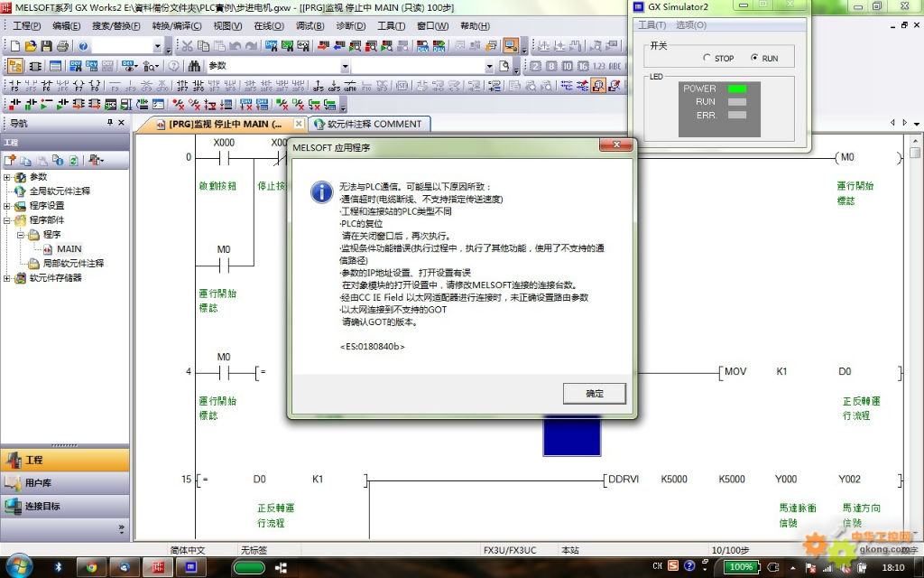Close the MELSOFT 应用程序 dialog
This screenshot has width=924, height=578.
[615, 145]
